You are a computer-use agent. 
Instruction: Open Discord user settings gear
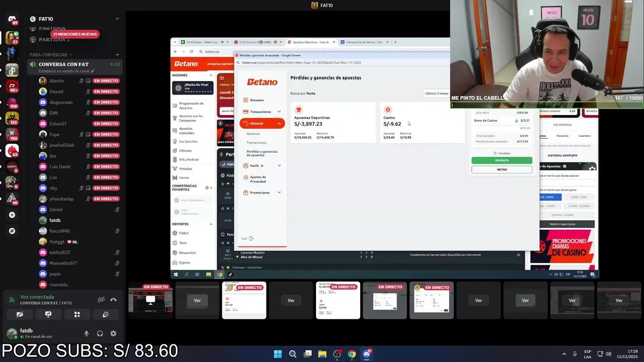(113, 333)
